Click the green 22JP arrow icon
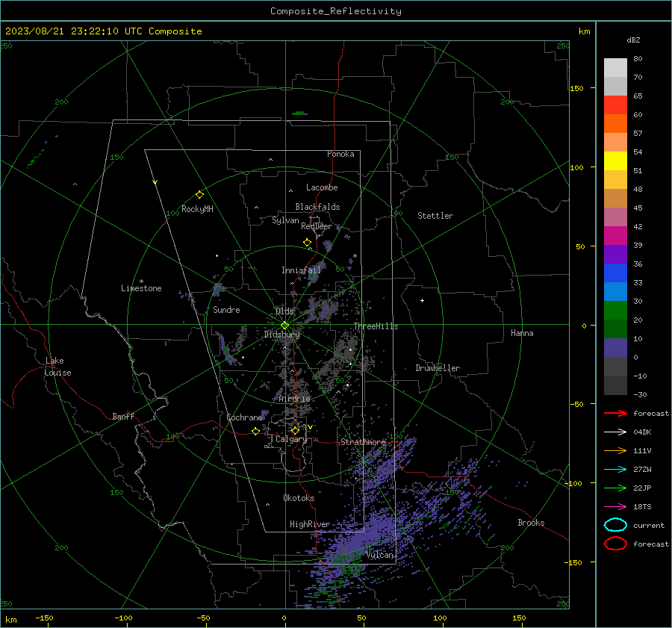The height and width of the screenshot is (628, 672). pos(615,488)
